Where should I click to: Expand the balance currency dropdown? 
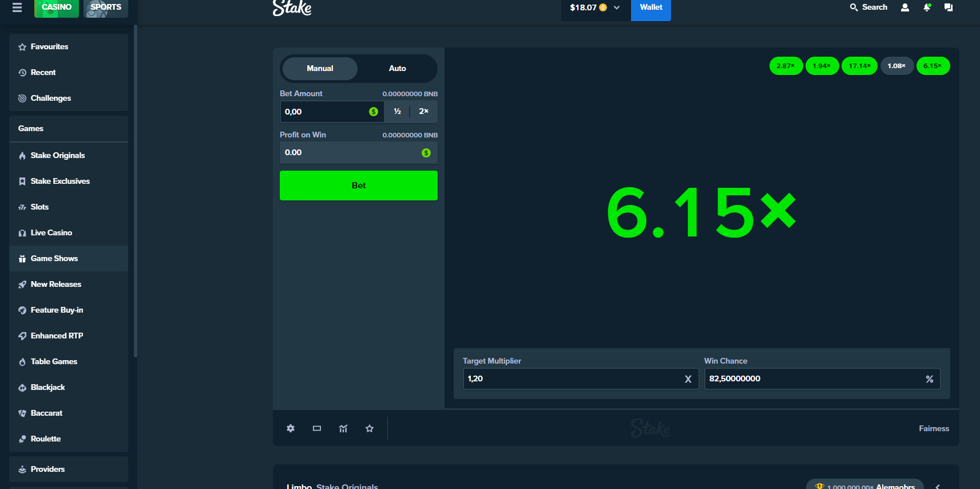617,7
